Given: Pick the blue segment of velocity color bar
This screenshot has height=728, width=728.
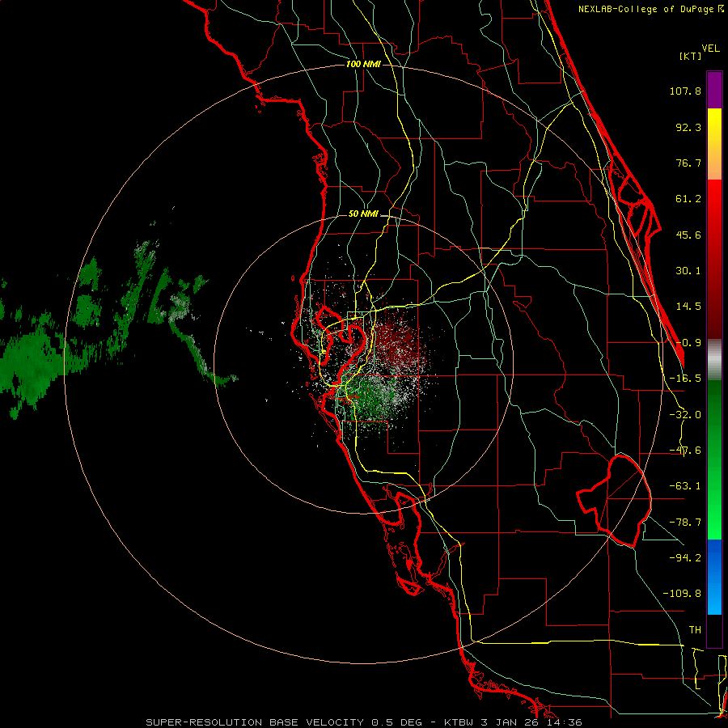Looking at the screenshot, I should pos(714,577).
